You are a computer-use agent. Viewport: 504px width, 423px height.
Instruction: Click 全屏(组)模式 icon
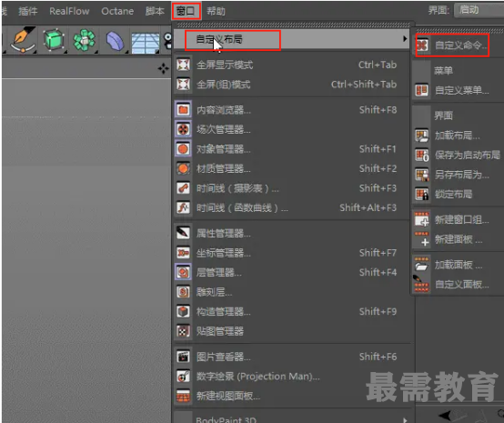coord(183,85)
